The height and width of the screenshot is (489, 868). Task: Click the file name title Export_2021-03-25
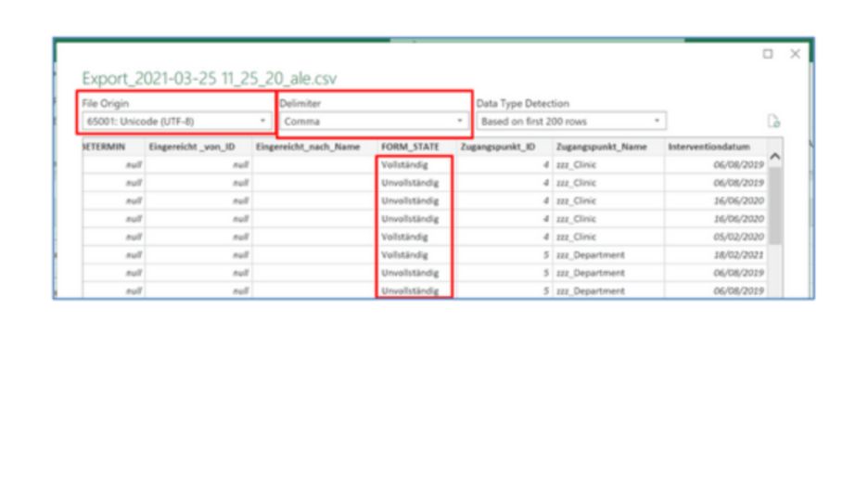(209, 79)
